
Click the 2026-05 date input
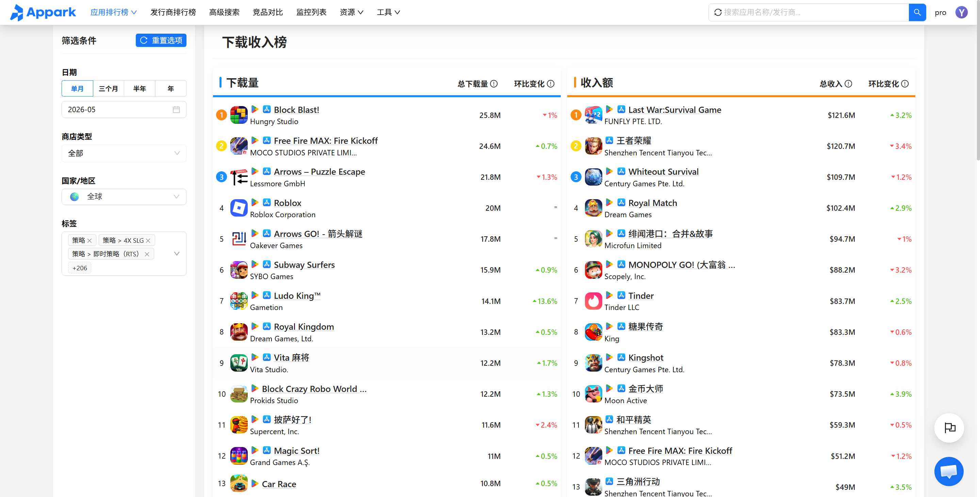pyautogui.click(x=124, y=109)
